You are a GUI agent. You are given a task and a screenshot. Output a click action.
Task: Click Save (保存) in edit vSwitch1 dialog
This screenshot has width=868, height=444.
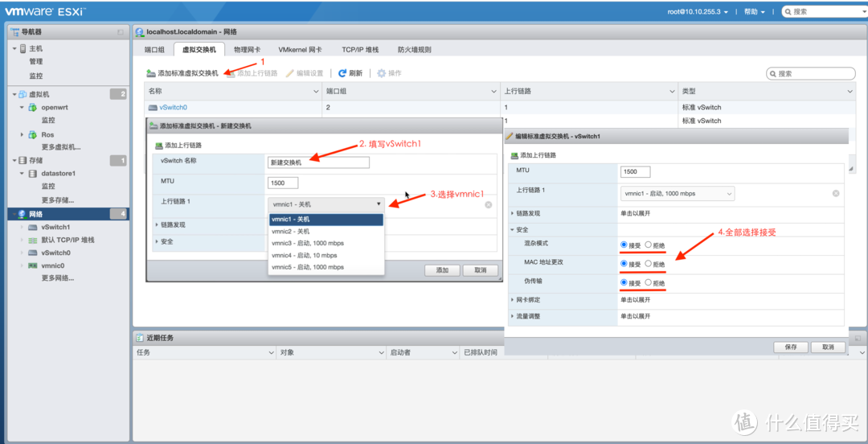coord(791,347)
